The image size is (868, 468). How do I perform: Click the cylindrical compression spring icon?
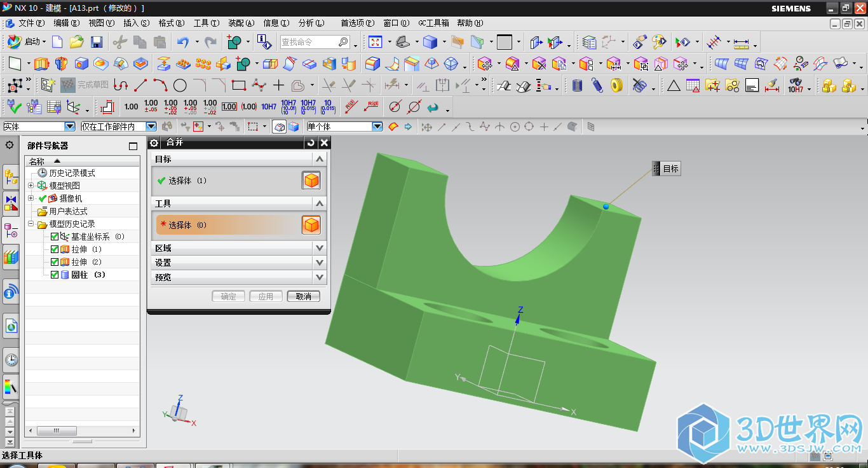577,85
